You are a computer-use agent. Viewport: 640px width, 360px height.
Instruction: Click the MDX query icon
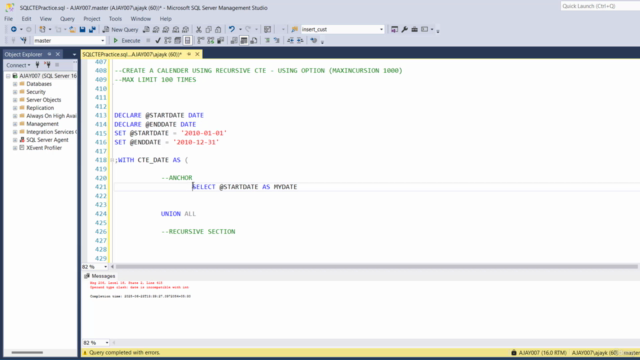[x=156, y=29]
